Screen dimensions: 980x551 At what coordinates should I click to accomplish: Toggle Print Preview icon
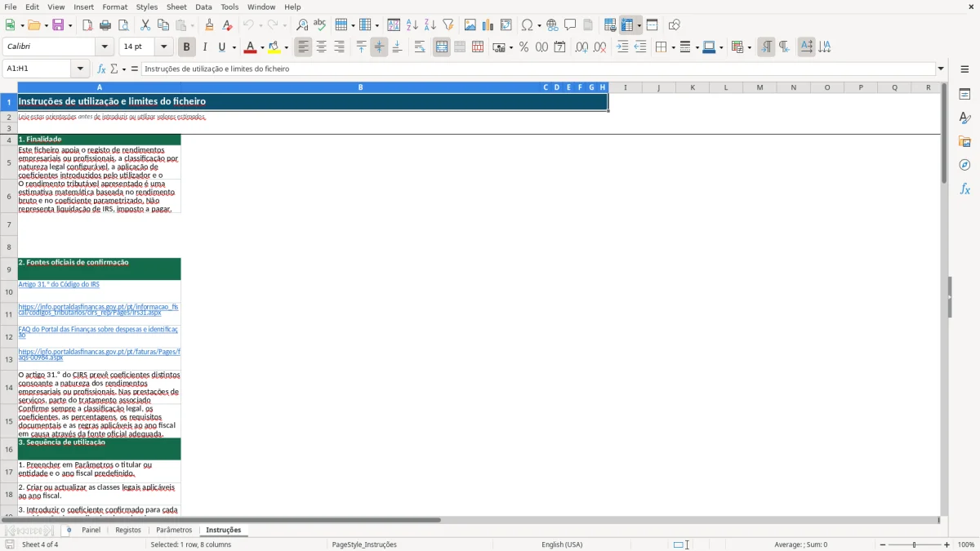pos(123,25)
